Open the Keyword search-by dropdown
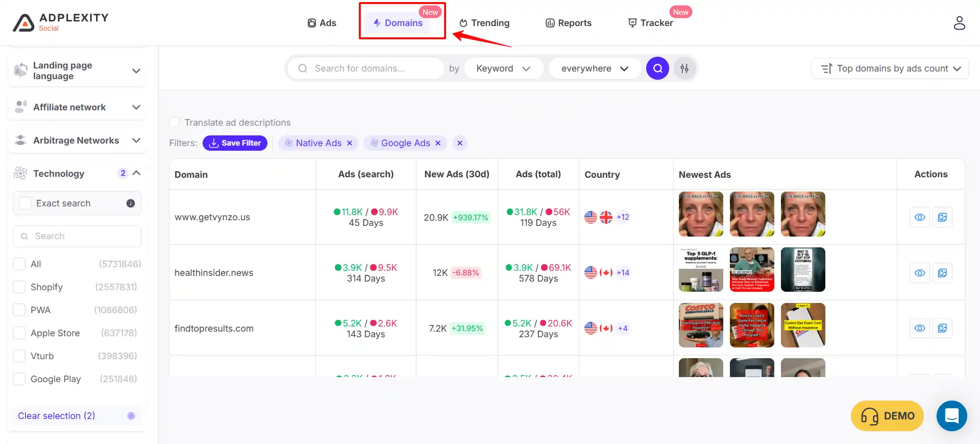Screen dimensions: 980x444 pyautogui.click(x=503, y=68)
